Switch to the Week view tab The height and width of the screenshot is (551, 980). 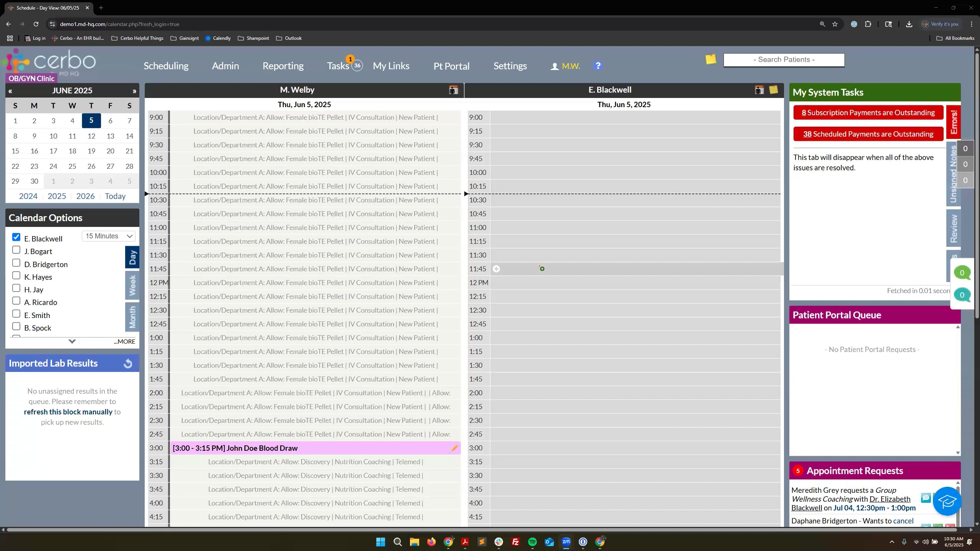[x=132, y=285]
